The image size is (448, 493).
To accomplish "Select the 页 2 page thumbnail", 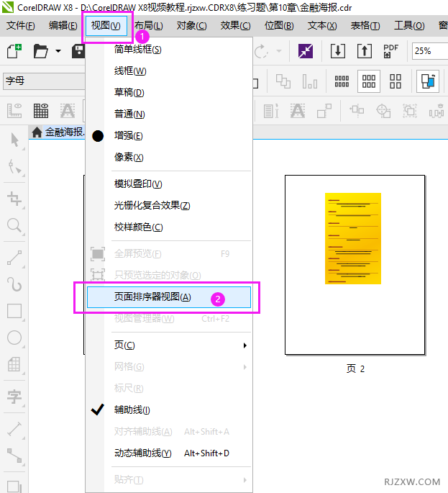I will point(355,265).
